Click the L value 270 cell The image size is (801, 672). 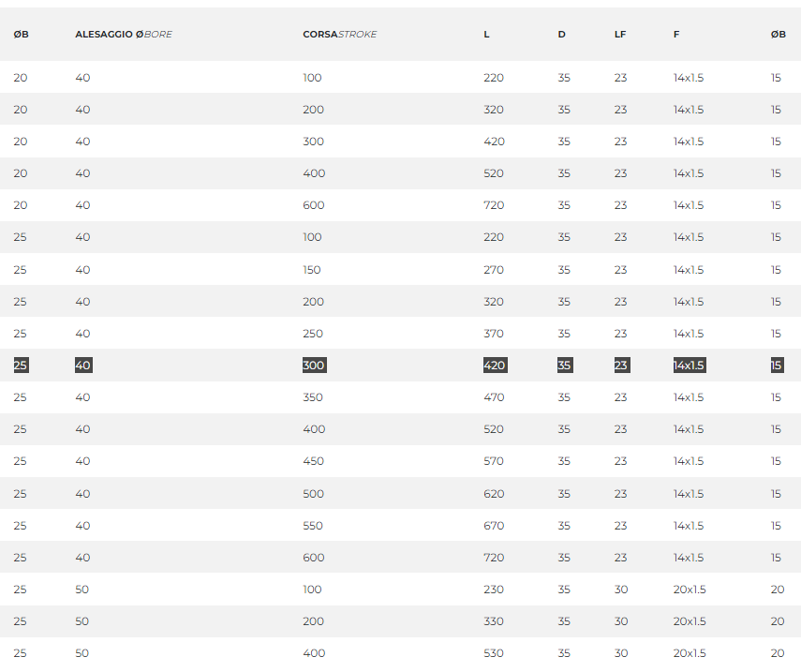coord(494,270)
